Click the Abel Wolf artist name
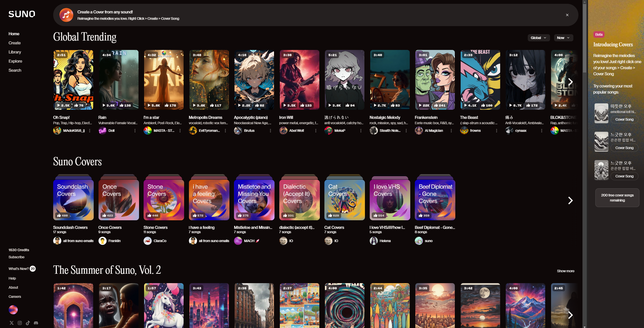This screenshot has width=644, height=328. click(x=297, y=131)
